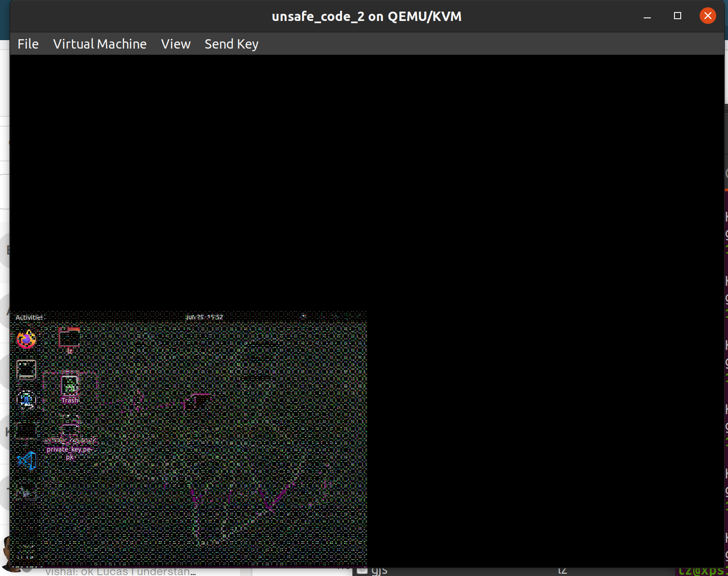This screenshot has height=576, width=728.
Task: Expand the View menu
Action: click(x=176, y=44)
